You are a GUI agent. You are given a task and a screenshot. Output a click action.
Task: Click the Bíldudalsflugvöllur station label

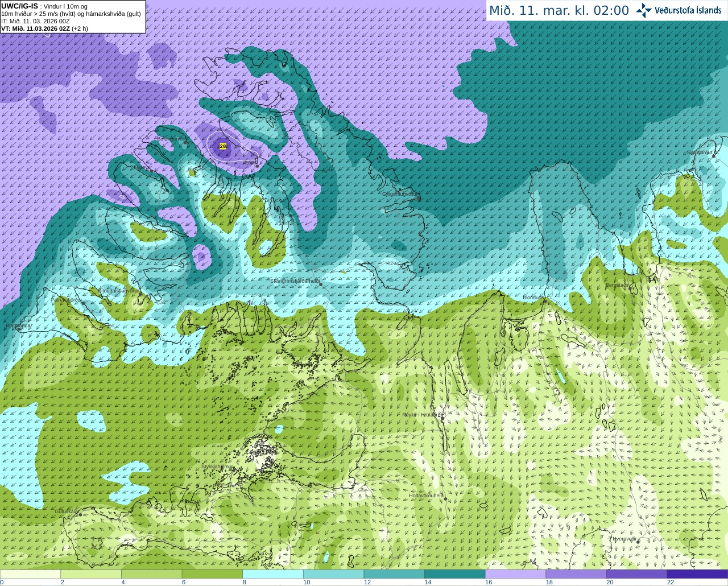click(x=118, y=290)
